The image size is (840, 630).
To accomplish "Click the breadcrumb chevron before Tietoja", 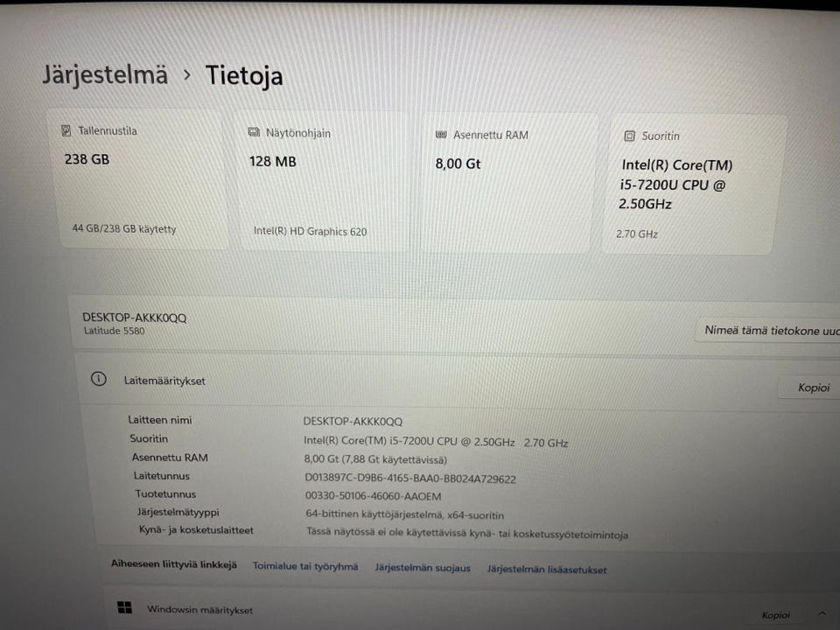I will 186,74.
